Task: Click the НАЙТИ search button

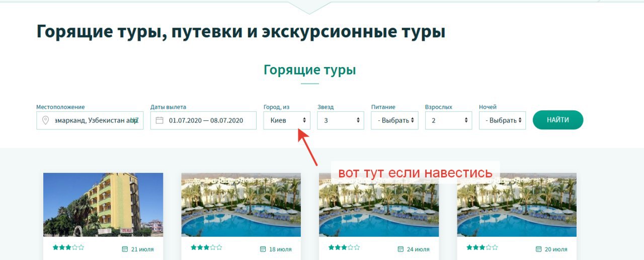Action: pyautogui.click(x=558, y=120)
